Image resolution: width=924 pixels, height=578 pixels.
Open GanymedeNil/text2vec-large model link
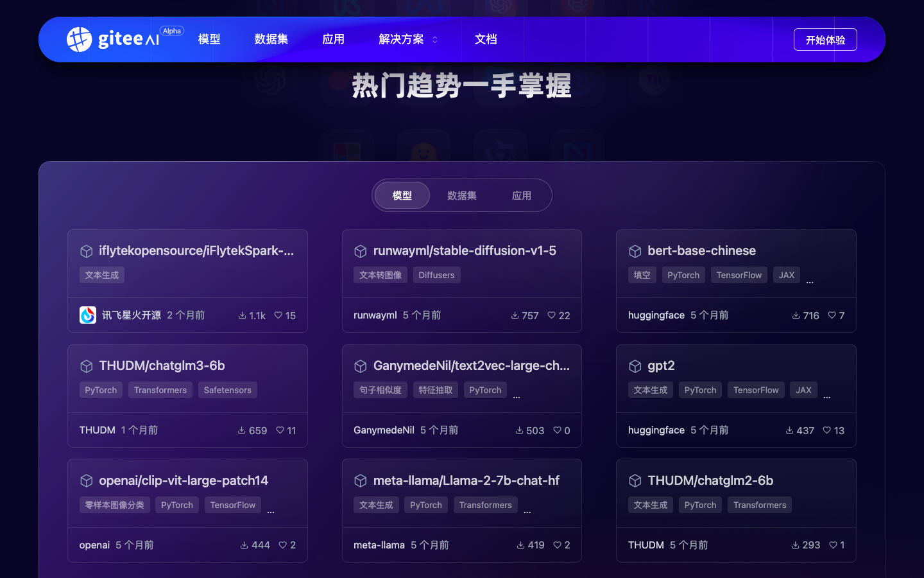(x=472, y=365)
